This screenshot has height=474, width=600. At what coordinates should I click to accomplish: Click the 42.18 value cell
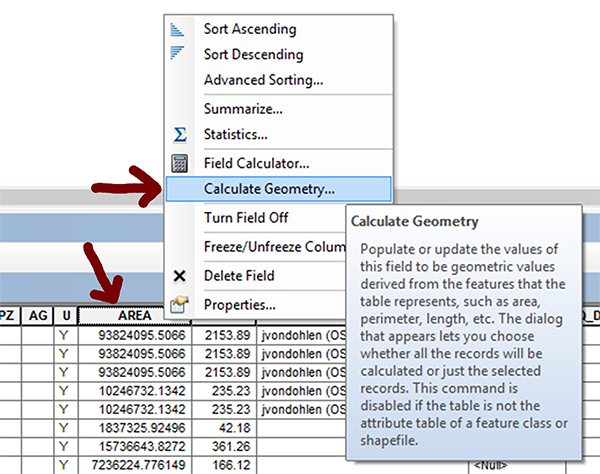(223, 427)
